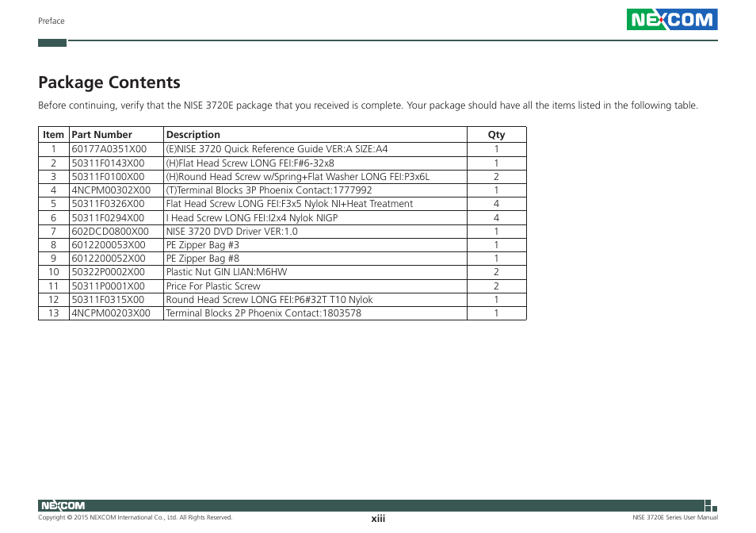The image size is (756, 533).
Task: Select part number 50322P0002X00
Action: pyautogui.click(x=108, y=271)
